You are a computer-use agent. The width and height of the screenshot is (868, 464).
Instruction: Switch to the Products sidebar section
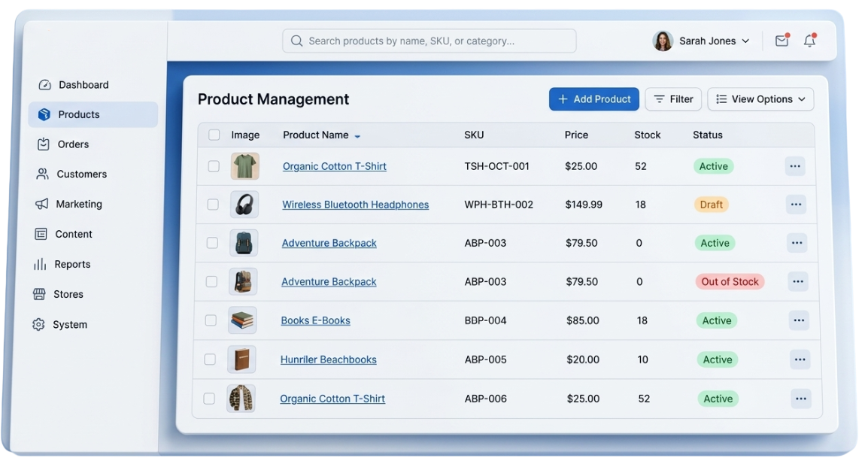(78, 114)
